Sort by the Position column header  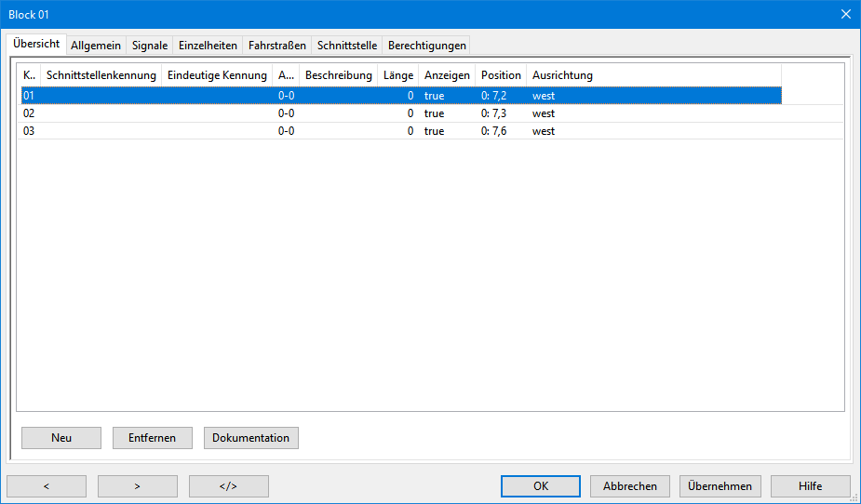point(501,75)
